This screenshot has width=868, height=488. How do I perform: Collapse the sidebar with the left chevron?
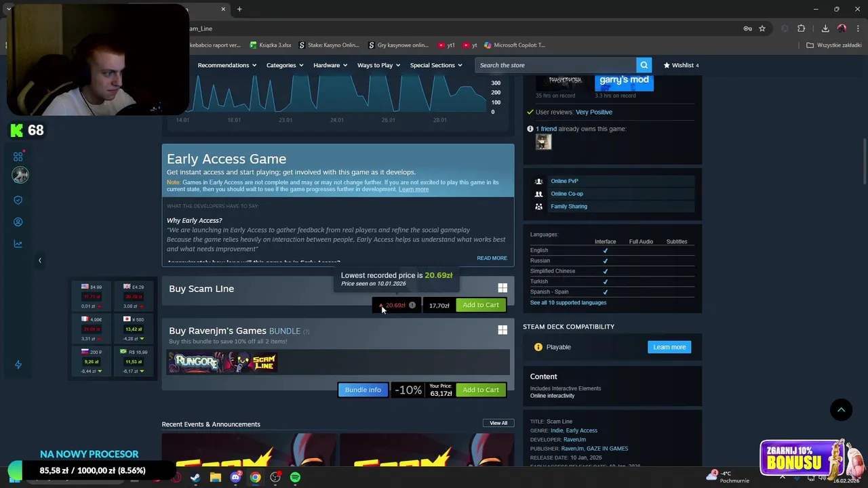coord(39,260)
